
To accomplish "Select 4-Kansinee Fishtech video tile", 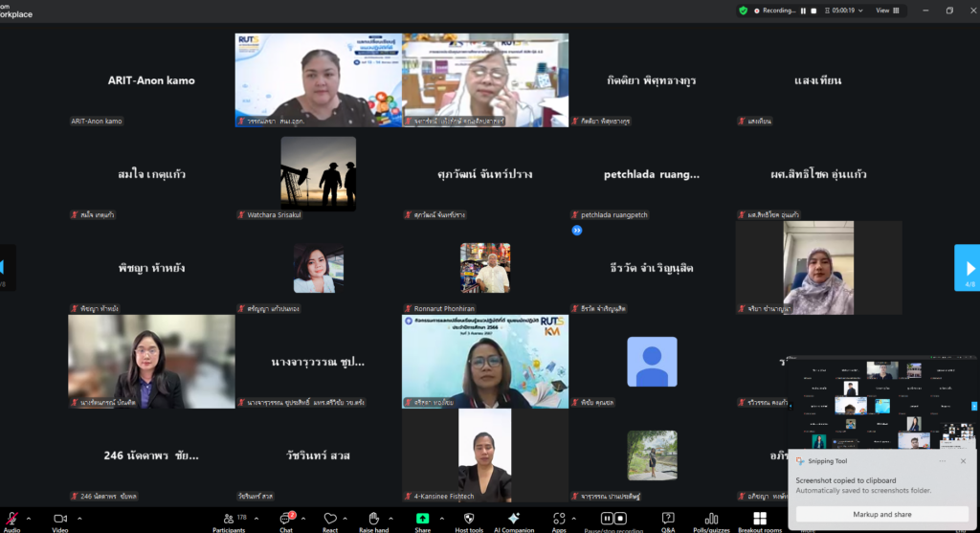I will [485, 455].
